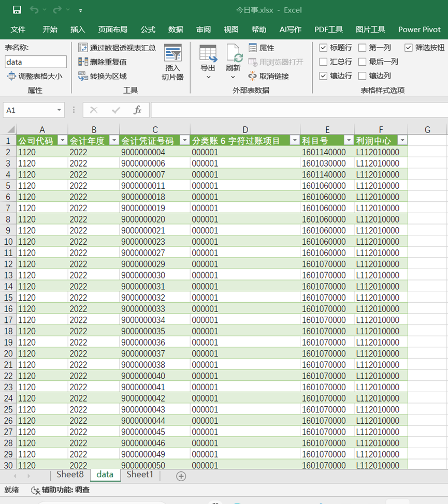Viewport: 448px width, 504px height.
Task: Open filter dropdown for 公司代码 column
Action: coord(62,140)
